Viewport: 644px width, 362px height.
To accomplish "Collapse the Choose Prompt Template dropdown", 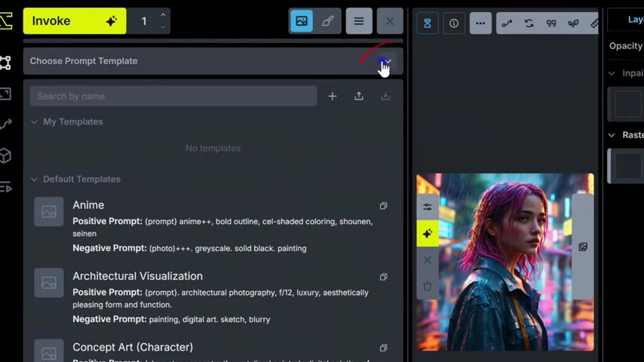I will click(x=387, y=61).
